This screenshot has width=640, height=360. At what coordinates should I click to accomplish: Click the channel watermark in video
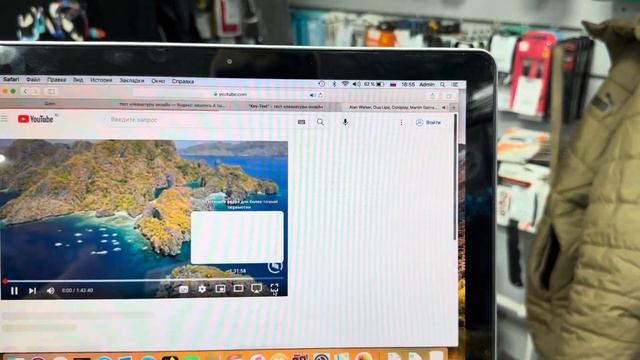[x=275, y=267]
